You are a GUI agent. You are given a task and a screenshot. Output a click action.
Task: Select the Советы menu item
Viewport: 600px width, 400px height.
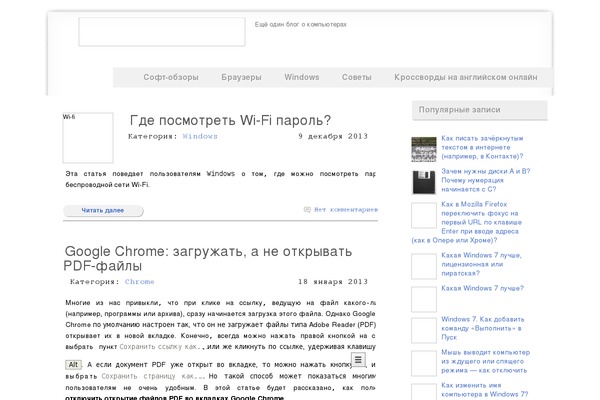point(357,77)
